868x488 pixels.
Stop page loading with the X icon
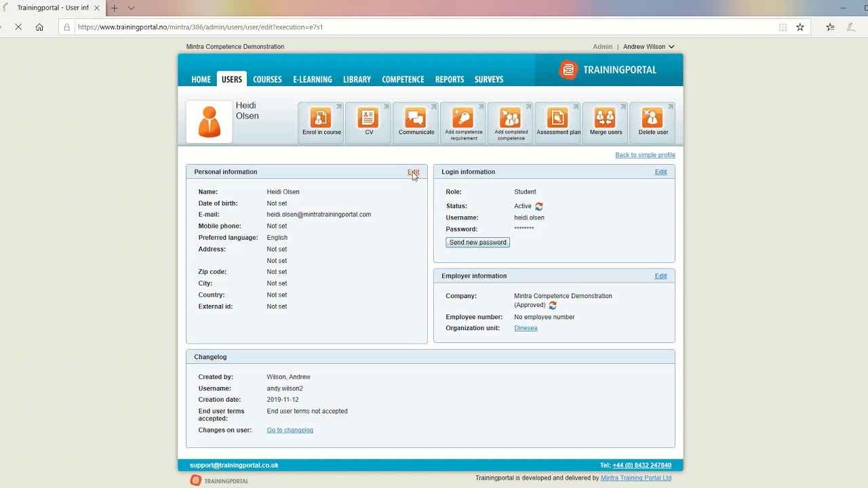18,27
